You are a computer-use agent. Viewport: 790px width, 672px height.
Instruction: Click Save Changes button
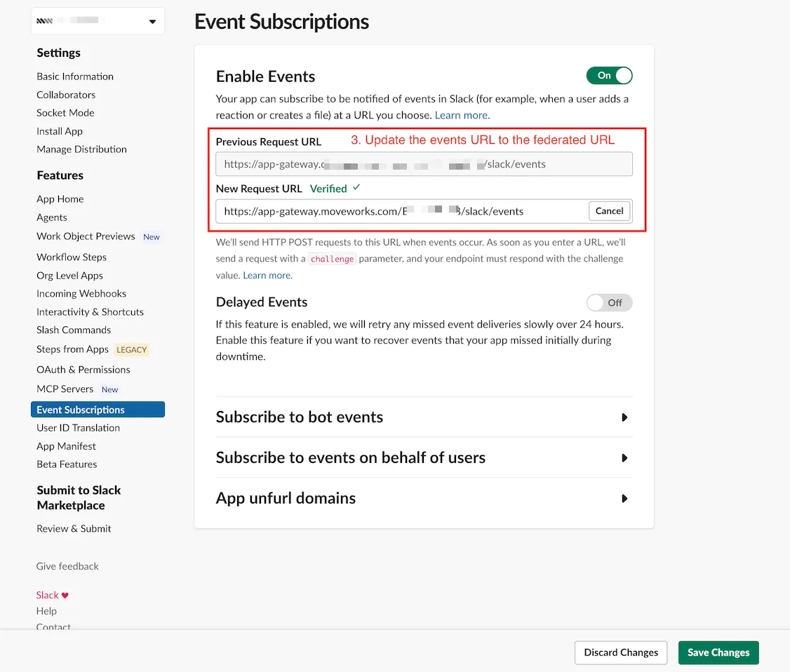coord(718,652)
